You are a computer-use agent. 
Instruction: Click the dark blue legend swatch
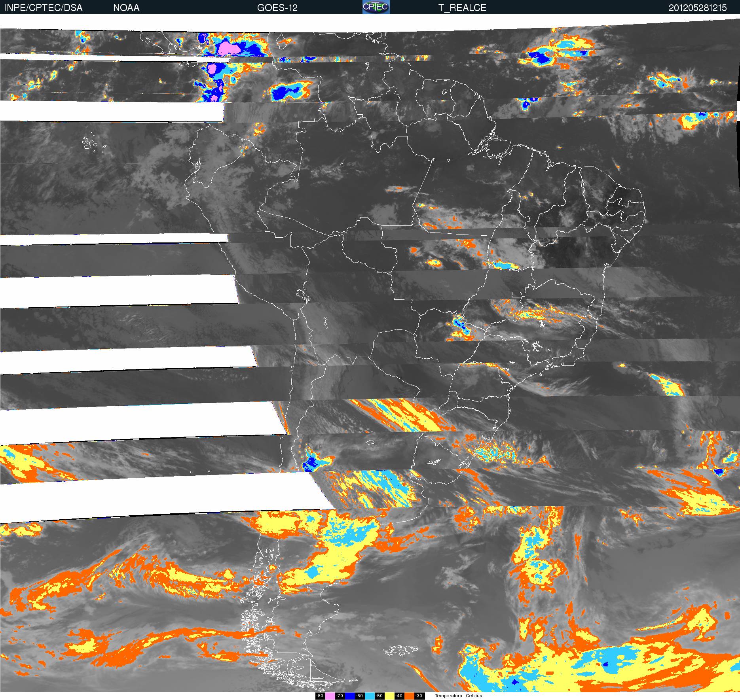(350, 696)
